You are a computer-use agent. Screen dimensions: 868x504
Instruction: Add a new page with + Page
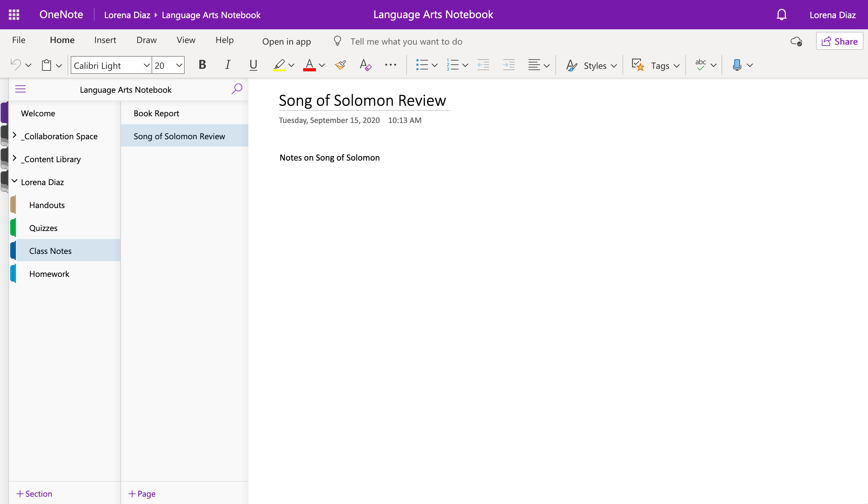click(142, 493)
